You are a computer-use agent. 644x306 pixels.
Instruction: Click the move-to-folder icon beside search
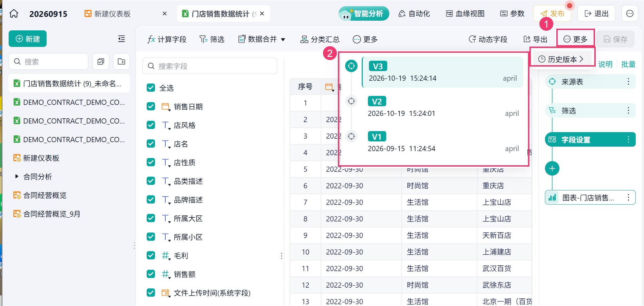point(121,61)
